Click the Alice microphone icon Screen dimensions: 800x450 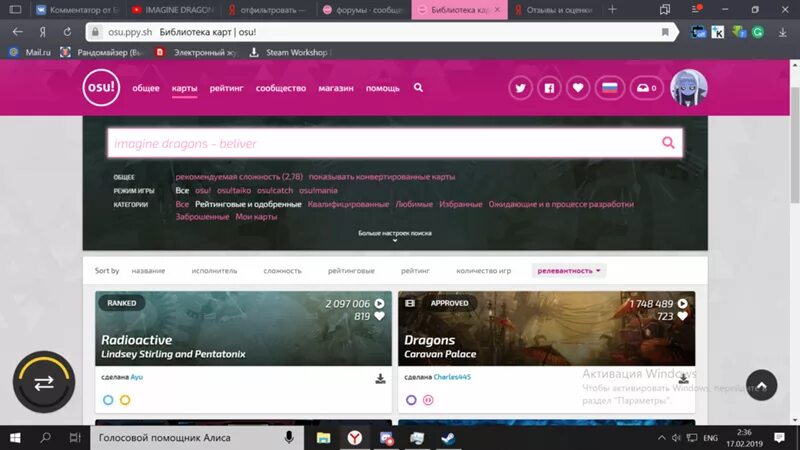coord(289,438)
